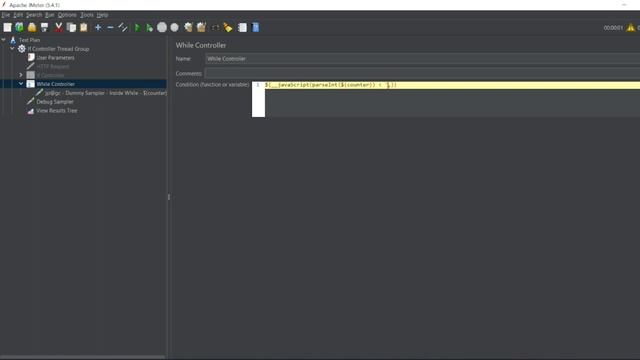Click the Paste clipboard icon
Image resolution: width=640 pixels, height=360 pixels.
[84, 27]
